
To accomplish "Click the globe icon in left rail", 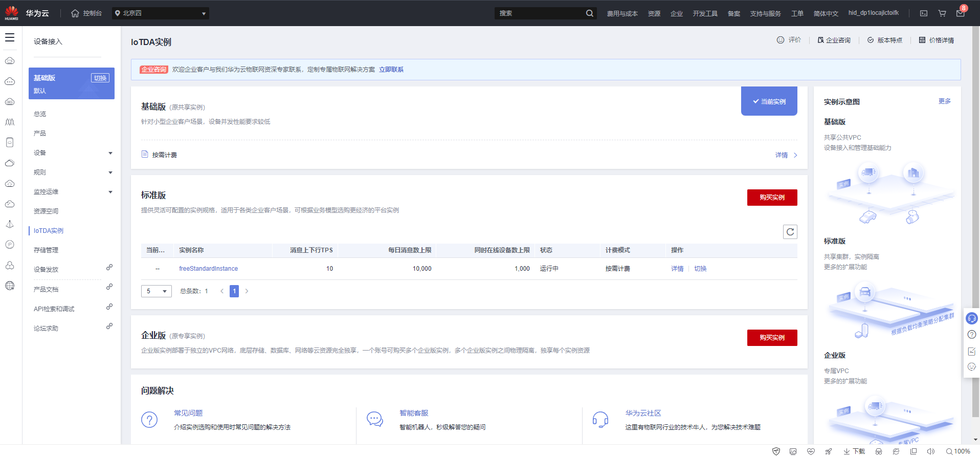I will coord(10,286).
